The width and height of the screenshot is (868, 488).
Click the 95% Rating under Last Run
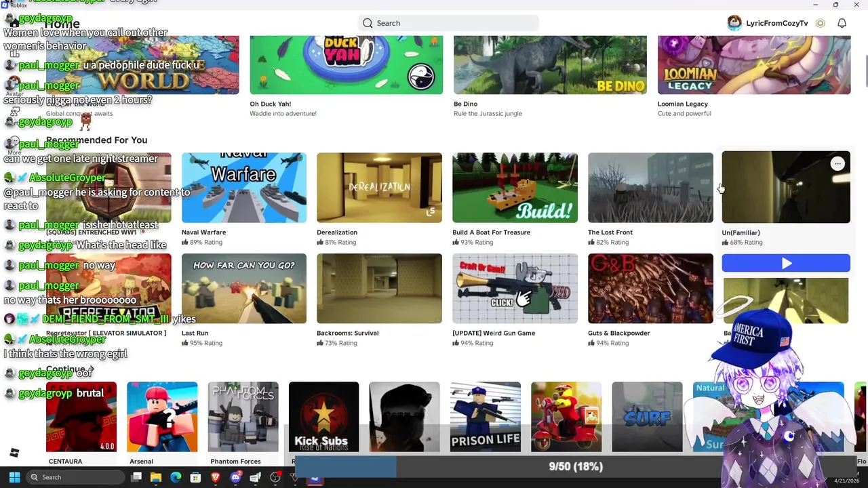tap(202, 343)
